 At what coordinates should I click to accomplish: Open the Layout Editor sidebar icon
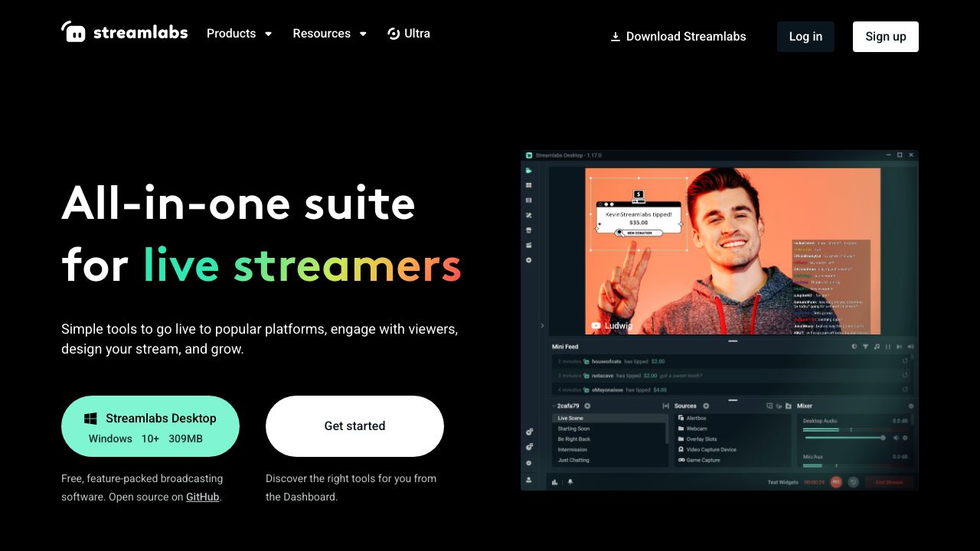click(529, 201)
